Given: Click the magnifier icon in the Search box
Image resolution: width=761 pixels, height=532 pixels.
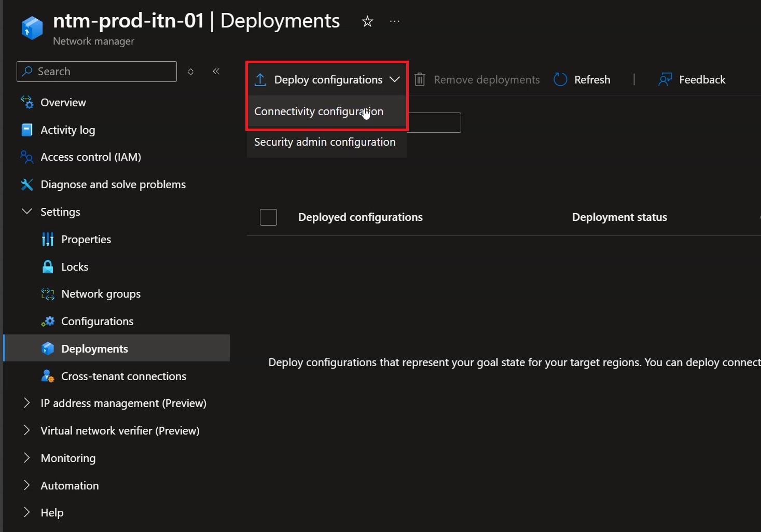Looking at the screenshot, I should pyautogui.click(x=27, y=71).
